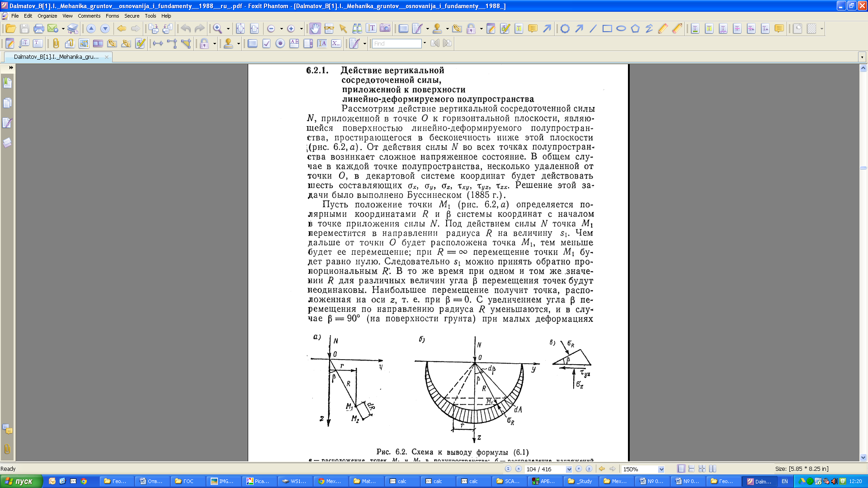Viewport: 868px width, 488px height.
Task: Add a Note comment with speech bubble
Action: (x=533, y=29)
